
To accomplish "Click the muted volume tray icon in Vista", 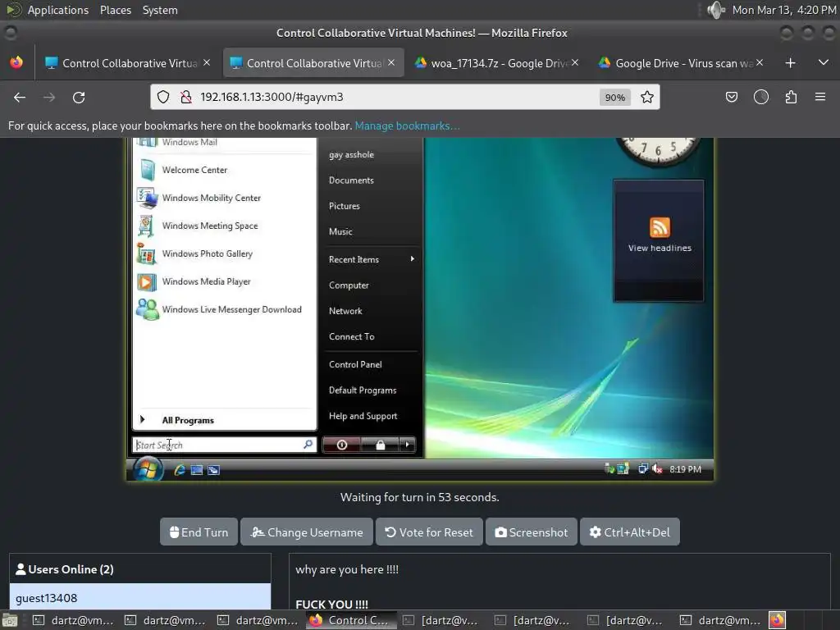I will click(x=657, y=469).
